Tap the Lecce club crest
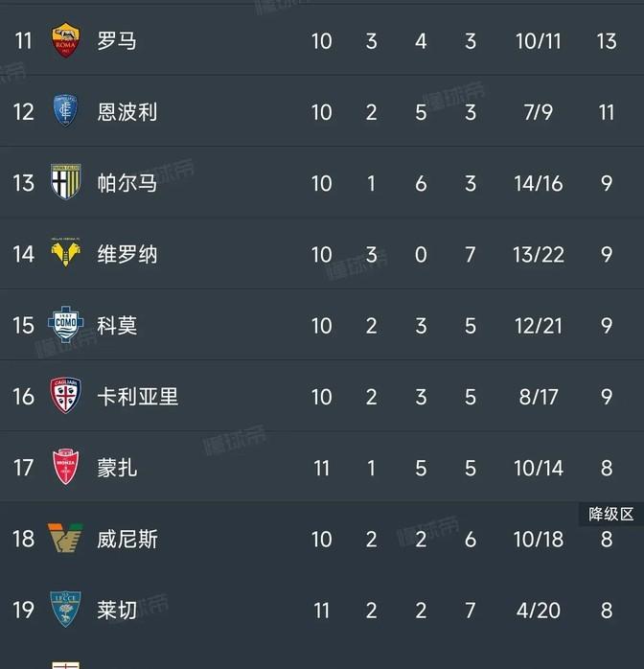Screen dimensions: 644x669 [x=65, y=609]
